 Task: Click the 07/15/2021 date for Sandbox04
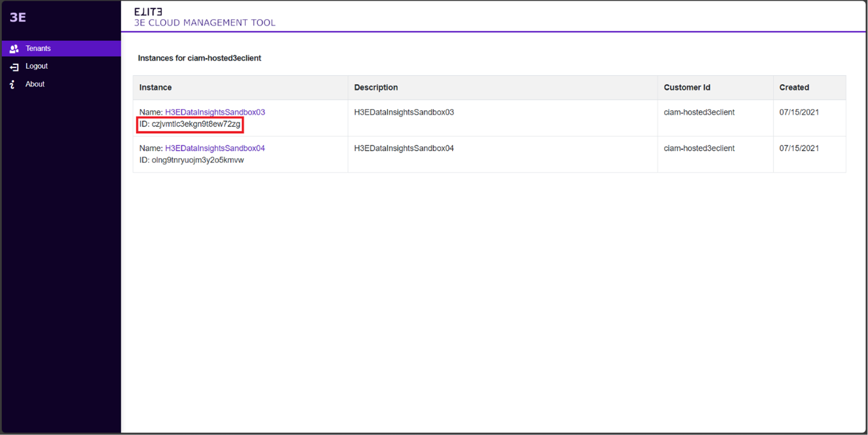click(799, 148)
